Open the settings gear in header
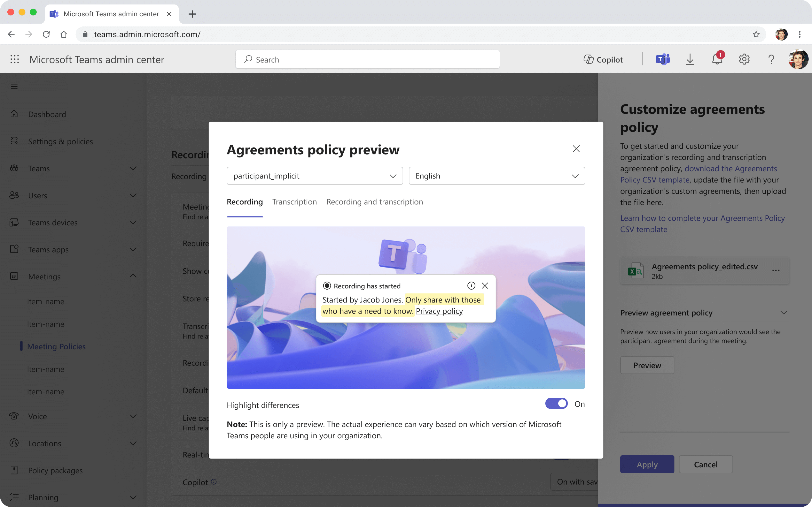This screenshot has height=507, width=812. coord(744,59)
